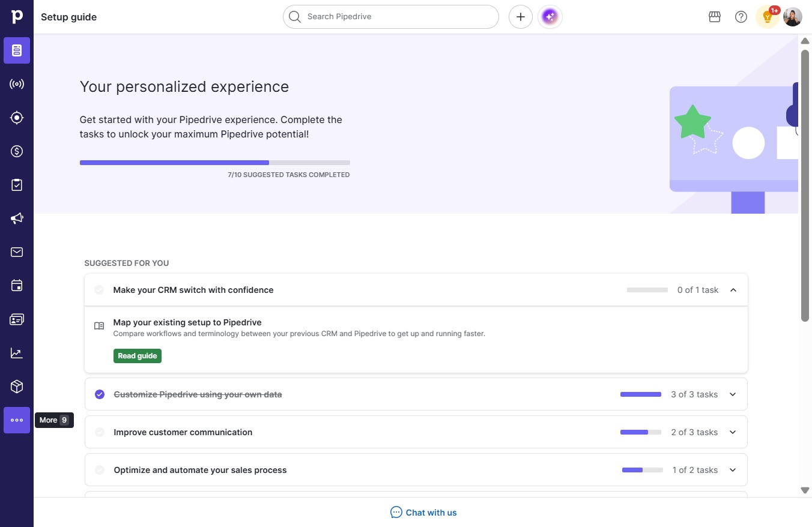The height and width of the screenshot is (527, 812).
Task: Click the SUGGESTED FOR YOU heading
Action: (127, 263)
